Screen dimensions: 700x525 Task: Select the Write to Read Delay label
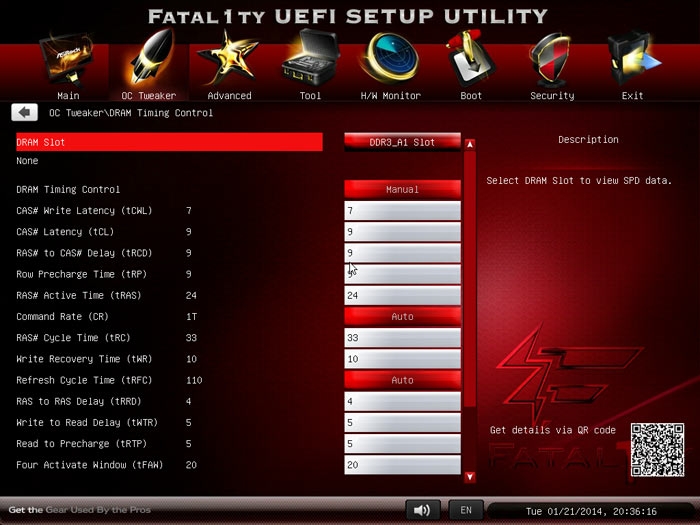[87, 422]
